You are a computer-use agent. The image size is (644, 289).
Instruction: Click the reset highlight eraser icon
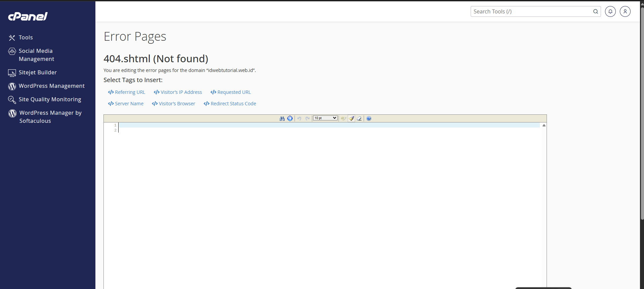click(x=359, y=118)
